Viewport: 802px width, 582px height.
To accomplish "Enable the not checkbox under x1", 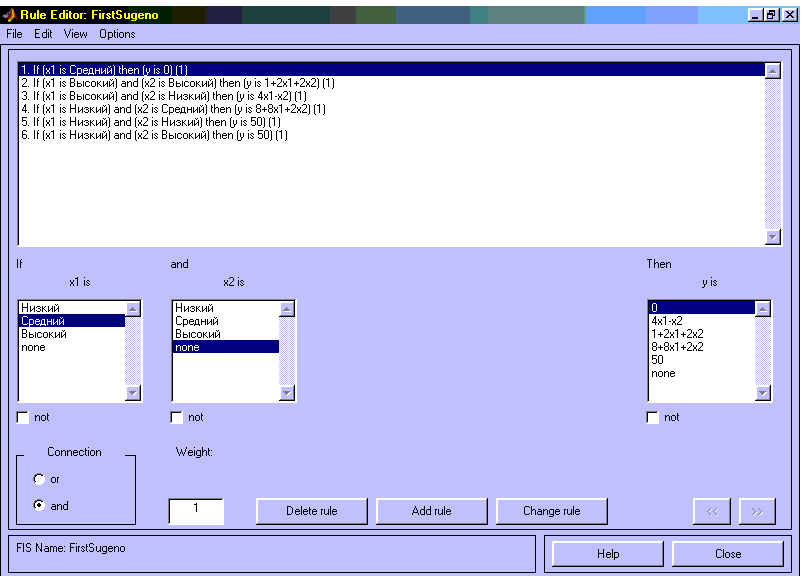I will pos(23,418).
